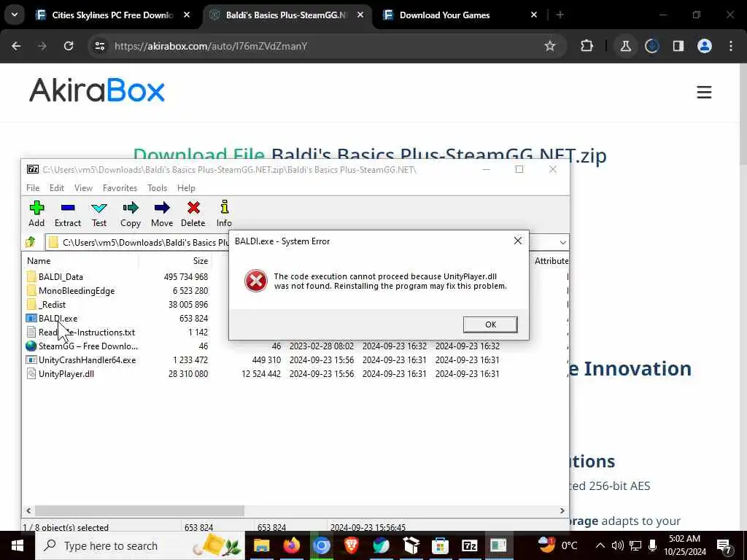Open the volume control in system tray
Image resolution: width=747 pixels, height=560 pixels.
617,545
